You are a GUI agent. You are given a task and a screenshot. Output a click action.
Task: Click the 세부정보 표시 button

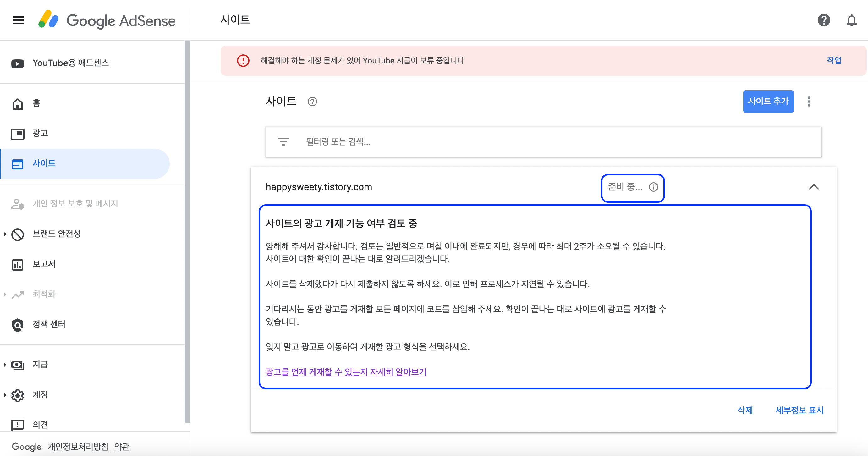pos(799,410)
